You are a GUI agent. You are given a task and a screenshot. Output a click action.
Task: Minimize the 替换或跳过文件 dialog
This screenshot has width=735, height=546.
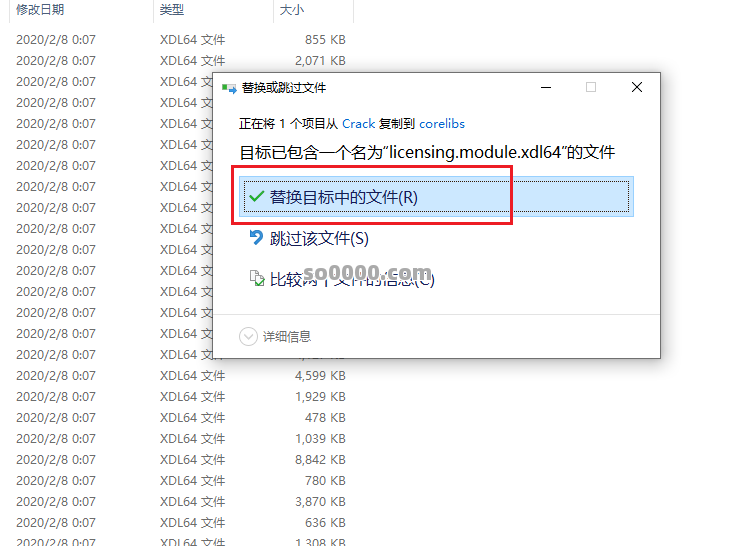(x=544, y=88)
